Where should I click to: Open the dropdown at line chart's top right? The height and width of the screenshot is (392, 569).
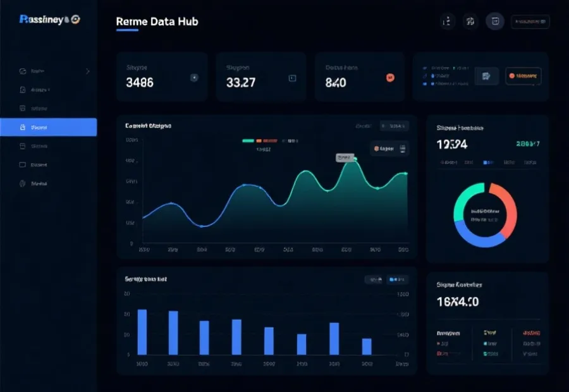tap(394, 126)
